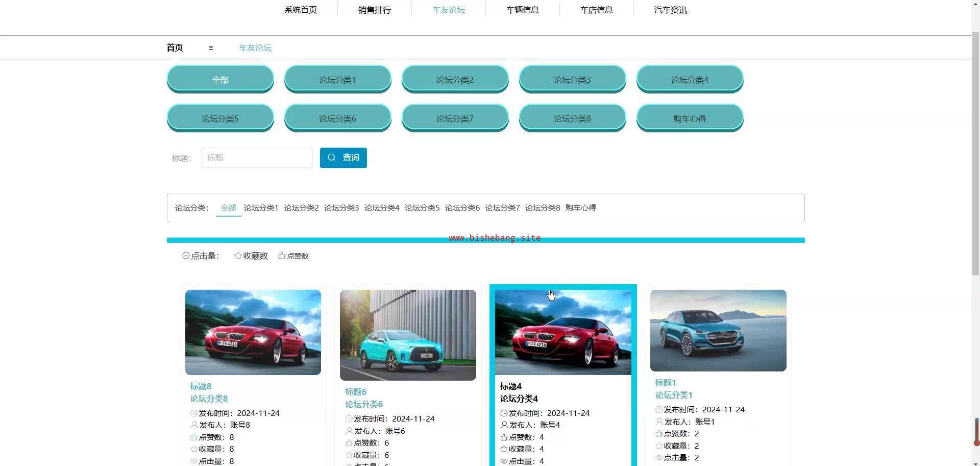Select 论坛分类7 in the filter bar
Screen dimensions: 980x466
click(503, 207)
